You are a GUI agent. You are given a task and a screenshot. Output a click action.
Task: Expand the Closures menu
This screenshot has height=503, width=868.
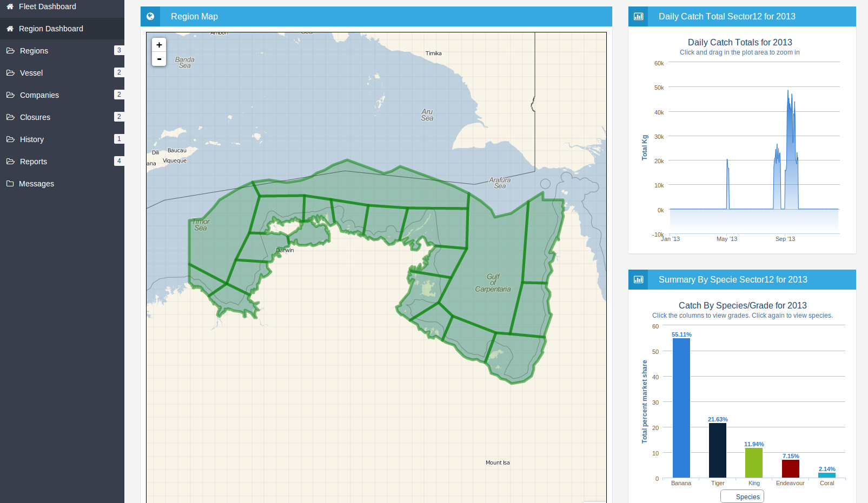[62, 117]
